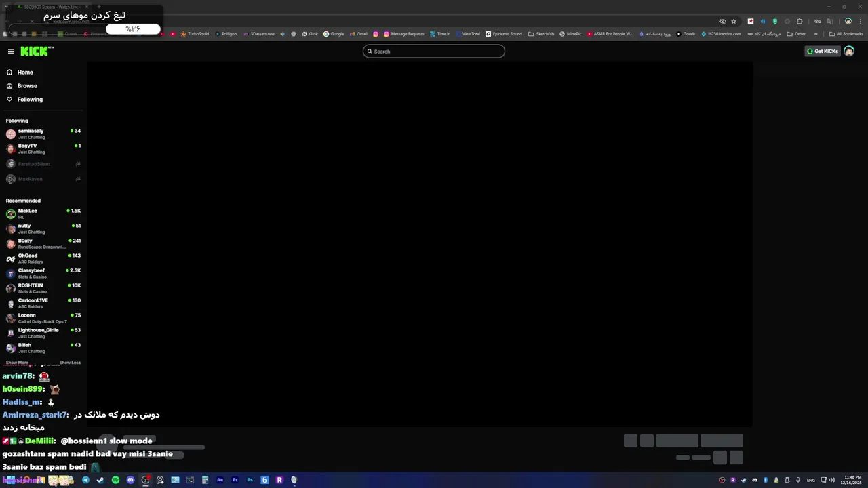
Task: Open the Extensions puzzle icon
Action: [800, 21]
